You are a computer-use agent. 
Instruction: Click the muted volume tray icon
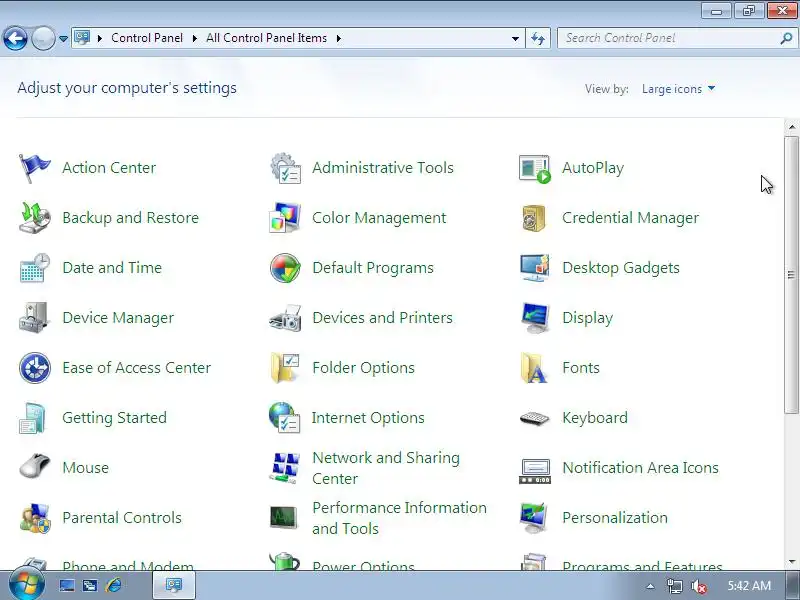698,586
